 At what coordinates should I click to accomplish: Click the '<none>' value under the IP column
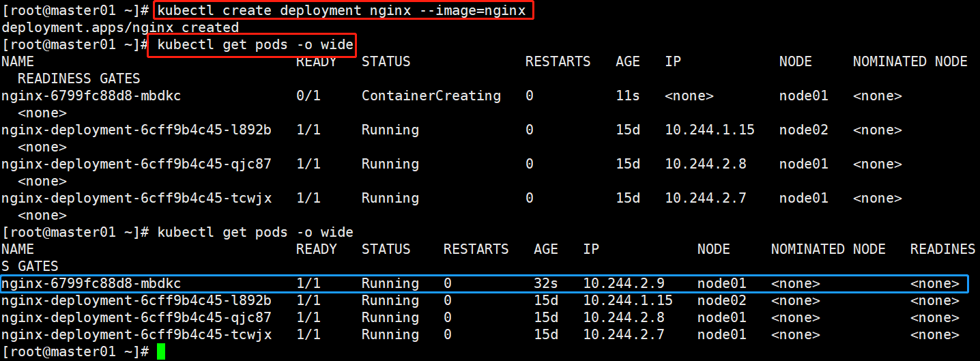click(x=689, y=96)
